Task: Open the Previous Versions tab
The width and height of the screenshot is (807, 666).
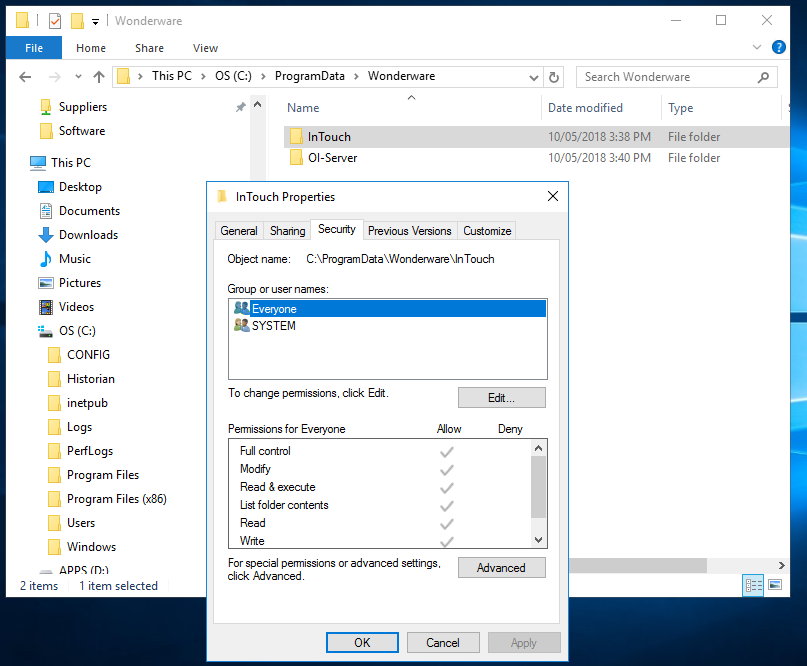Action: tap(410, 231)
